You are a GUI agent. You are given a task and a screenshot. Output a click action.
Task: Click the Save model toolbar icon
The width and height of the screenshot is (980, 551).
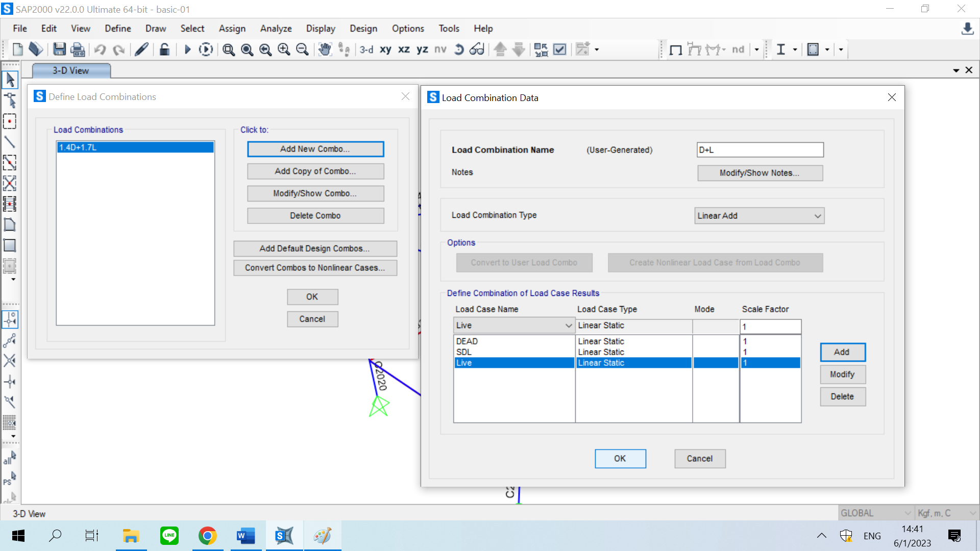59,49
